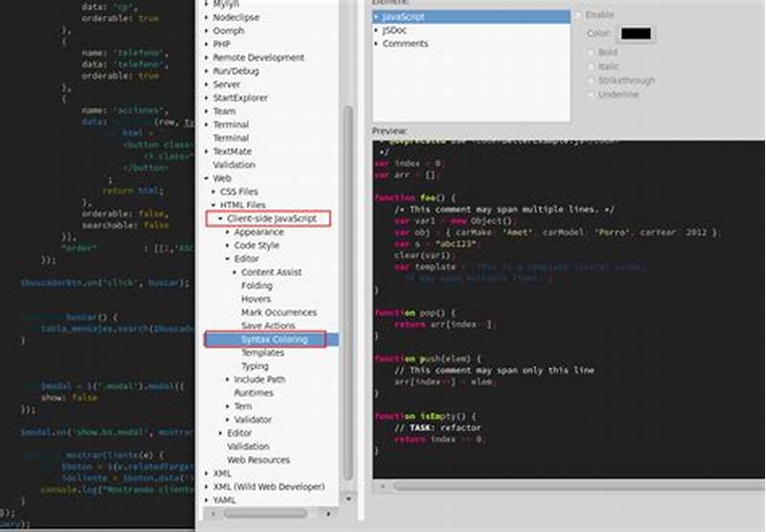Expand the Nodeclipse preferences node
766x532 pixels.
(x=207, y=17)
